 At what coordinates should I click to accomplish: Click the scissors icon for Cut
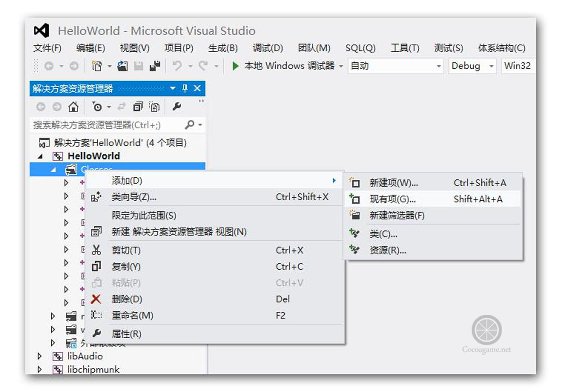tap(96, 250)
